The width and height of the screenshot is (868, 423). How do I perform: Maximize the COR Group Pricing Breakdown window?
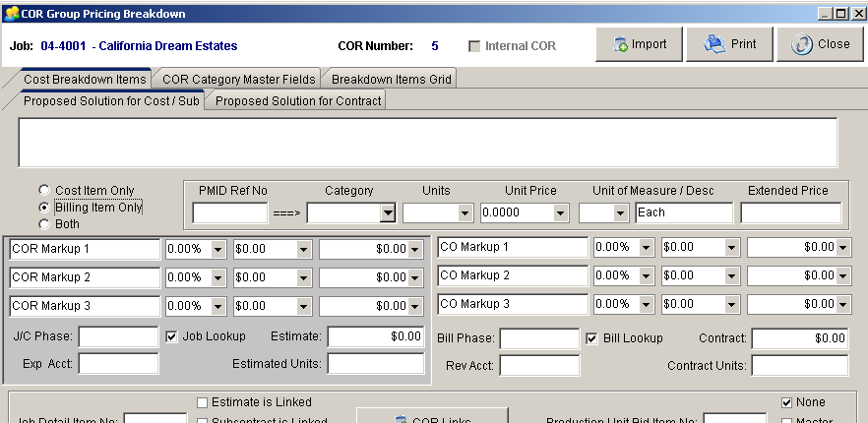840,14
